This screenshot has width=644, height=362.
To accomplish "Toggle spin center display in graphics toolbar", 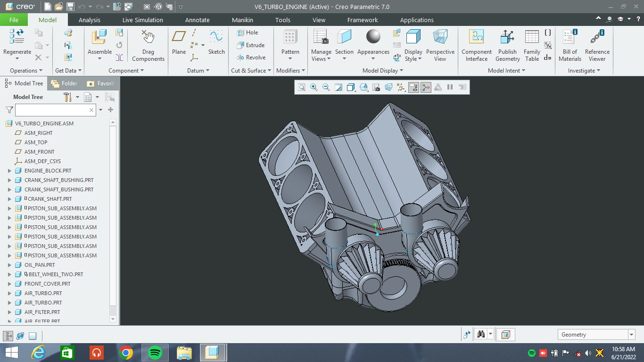I will click(x=426, y=87).
